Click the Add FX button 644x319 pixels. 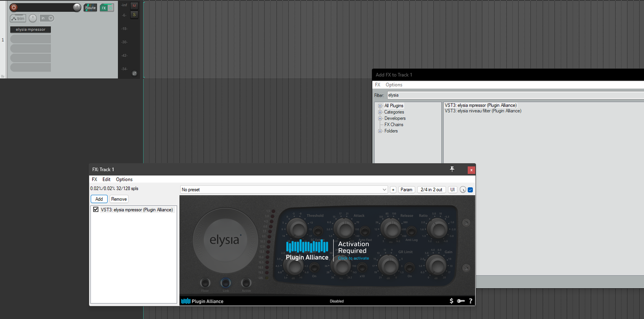coord(99,199)
